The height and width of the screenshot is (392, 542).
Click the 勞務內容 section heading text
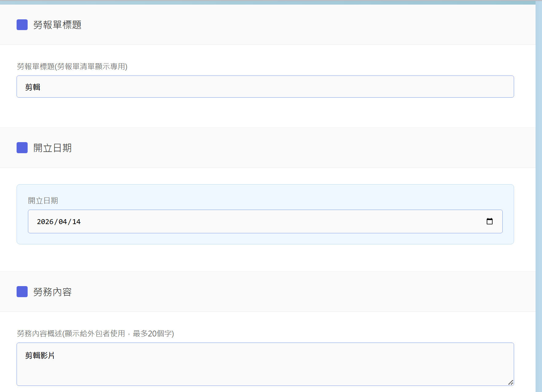click(53, 292)
